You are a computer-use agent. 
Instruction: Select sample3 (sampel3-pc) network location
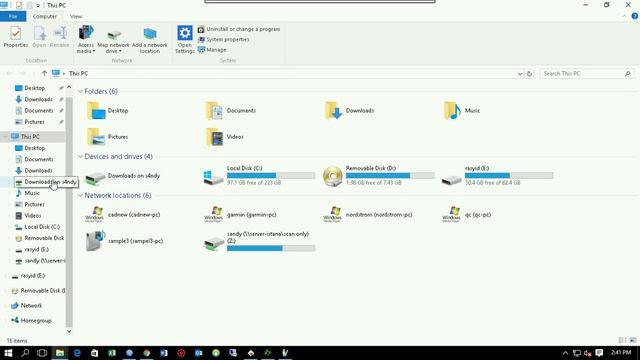point(124,241)
